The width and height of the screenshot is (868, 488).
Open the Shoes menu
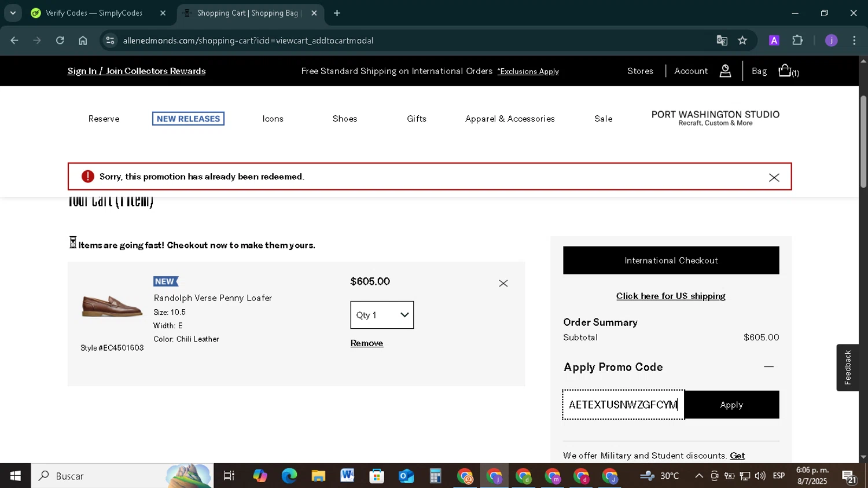click(x=345, y=119)
